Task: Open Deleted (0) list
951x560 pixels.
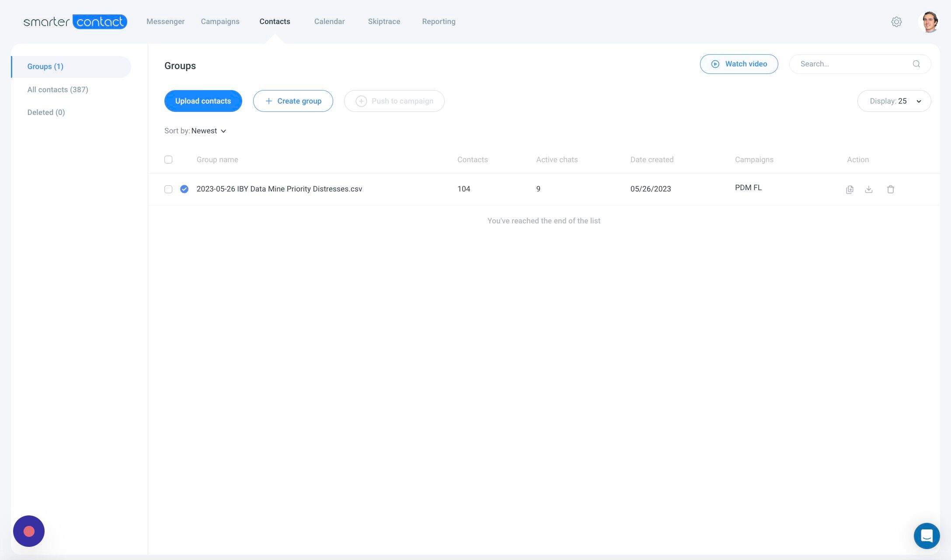Action: [x=46, y=112]
